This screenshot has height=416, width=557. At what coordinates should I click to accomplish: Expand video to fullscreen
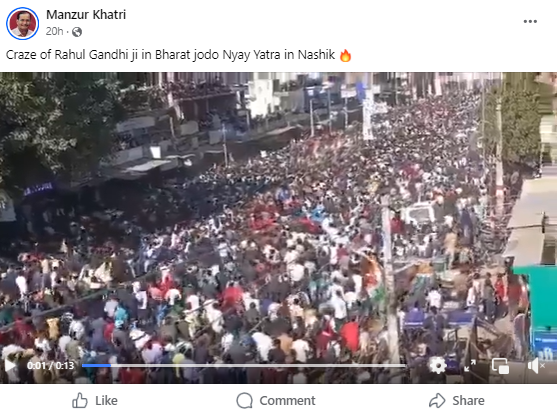[470, 365]
